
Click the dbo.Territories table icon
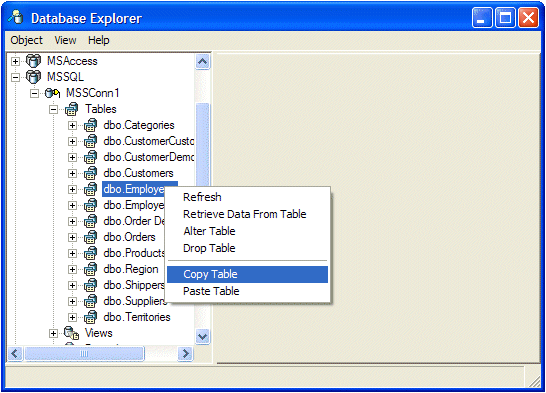coord(91,317)
